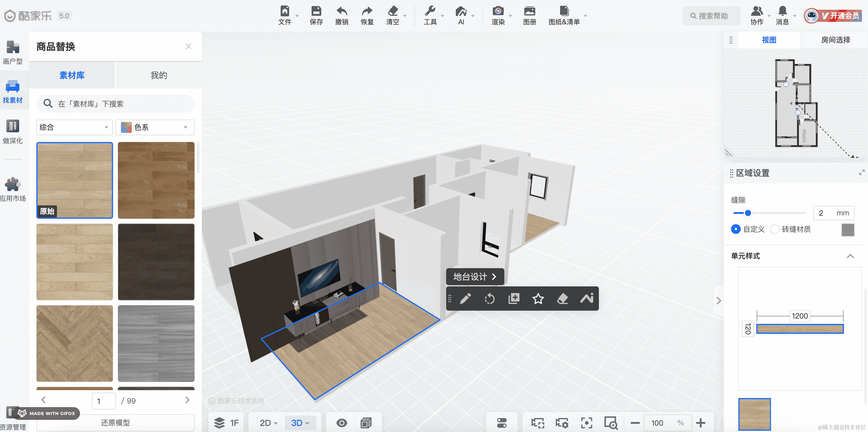Click the 在「素材库」下搜索 search field
Image resolution: width=868 pixels, height=432 pixels.
coord(115,104)
